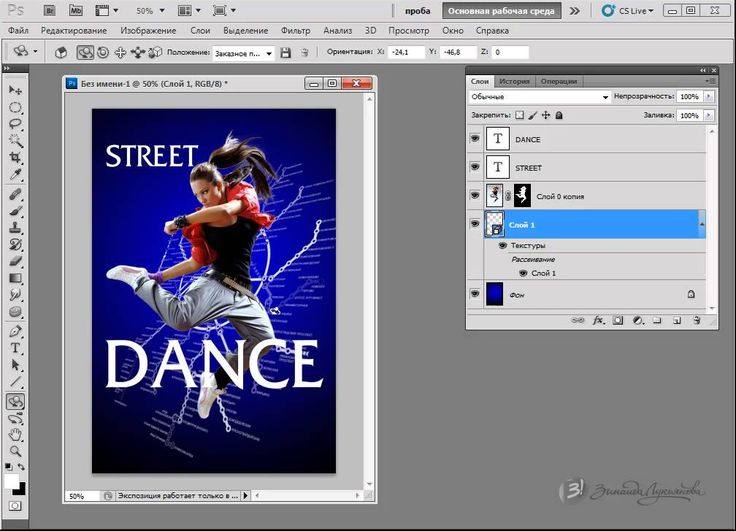The height and width of the screenshot is (531, 736).
Task: Switch to the История tab
Action: (x=514, y=81)
